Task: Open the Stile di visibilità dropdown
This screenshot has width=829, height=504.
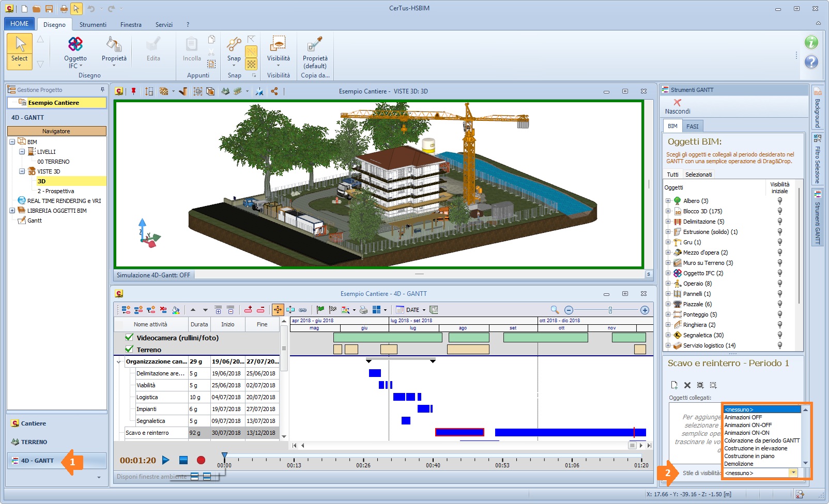Action: (792, 473)
